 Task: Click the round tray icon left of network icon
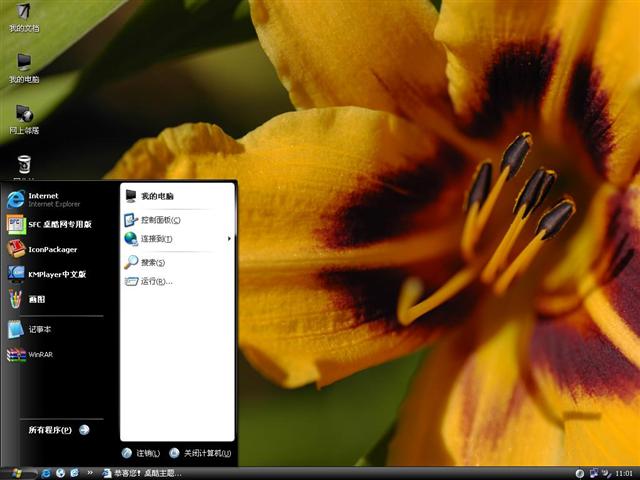pos(580,473)
